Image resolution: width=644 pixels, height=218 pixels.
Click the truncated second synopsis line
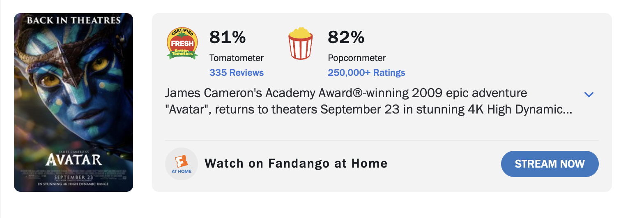(x=368, y=110)
